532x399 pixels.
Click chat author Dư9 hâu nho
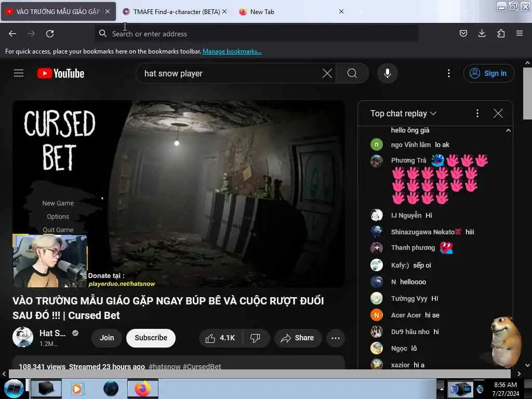tap(410, 332)
